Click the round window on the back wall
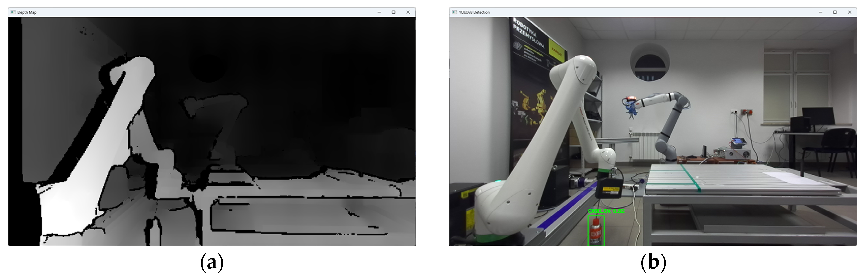 [x=649, y=63]
